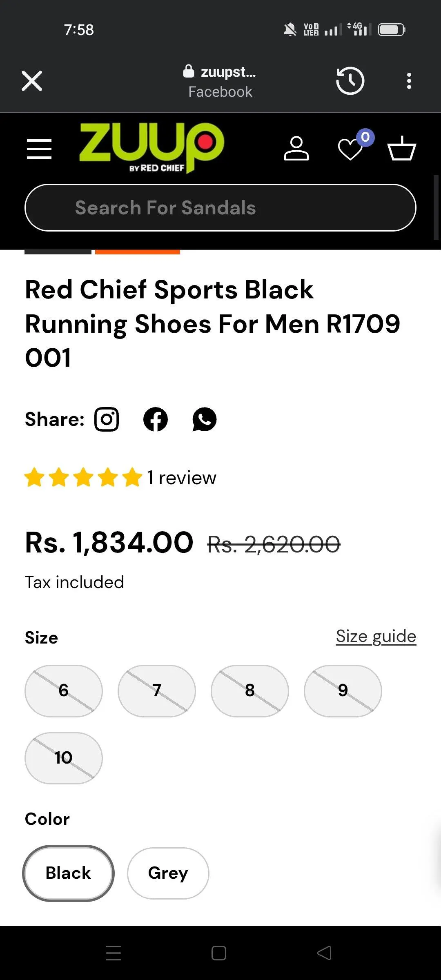
Task: Share product on Facebook
Action: point(156,419)
